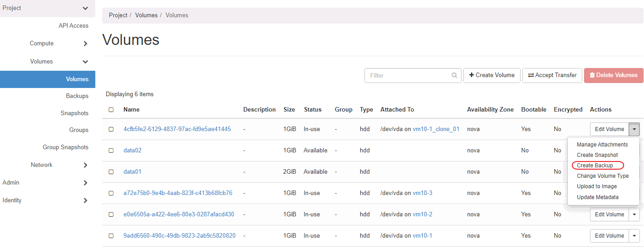Tick the checkbox for volume data01

coord(111,172)
